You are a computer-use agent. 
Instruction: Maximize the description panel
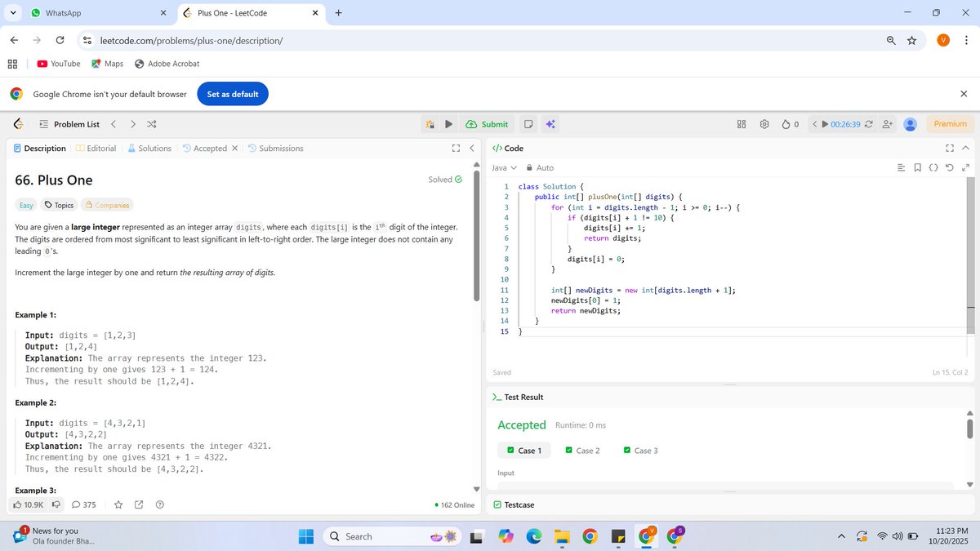(456, 149)
